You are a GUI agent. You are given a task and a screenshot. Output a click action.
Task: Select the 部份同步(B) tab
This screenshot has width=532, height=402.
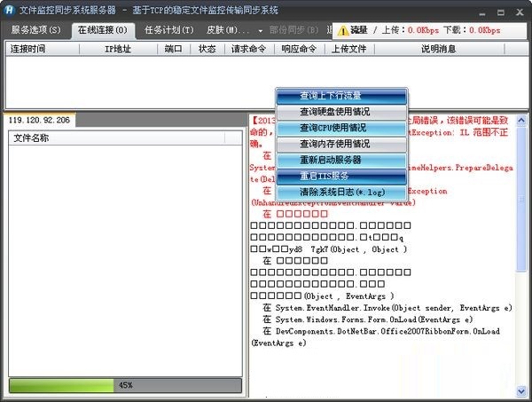[292, 29]
